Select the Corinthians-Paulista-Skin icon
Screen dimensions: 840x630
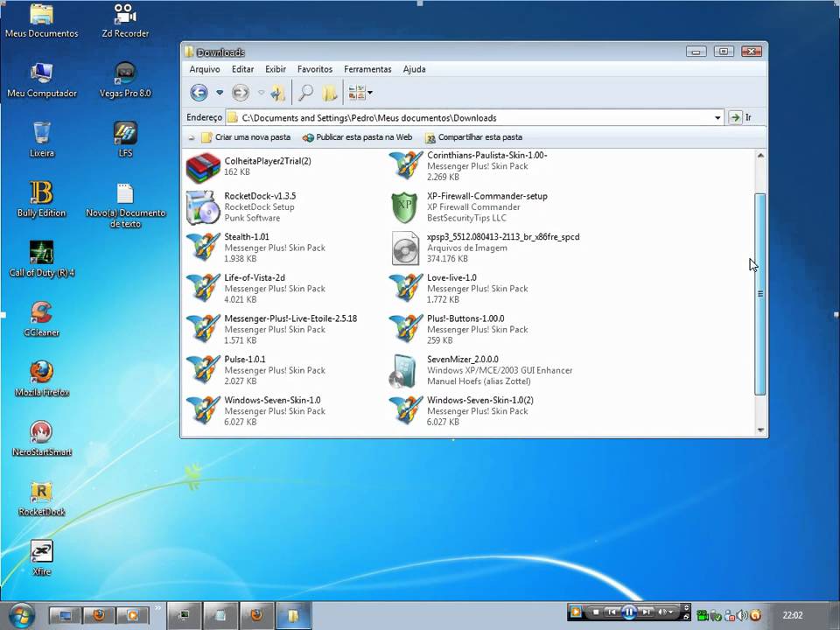click(405, 165)
